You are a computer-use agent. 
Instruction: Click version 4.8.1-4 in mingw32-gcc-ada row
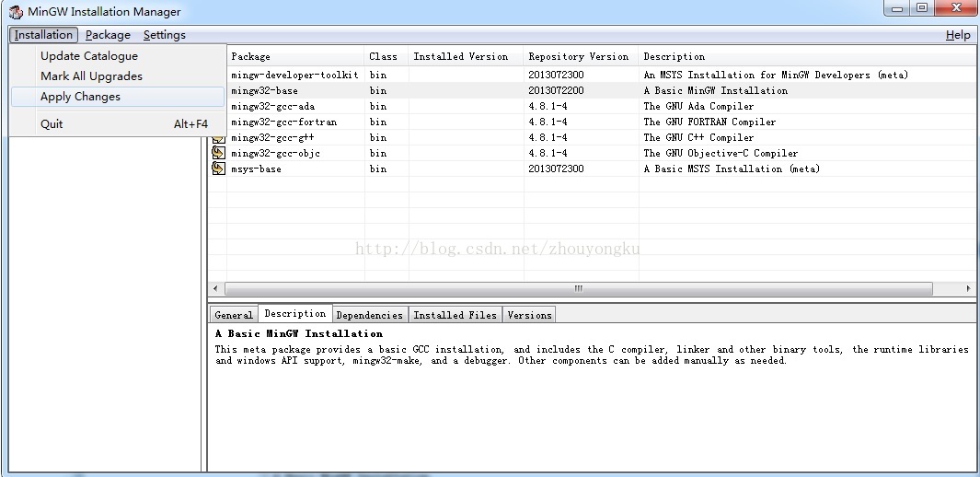548,106
